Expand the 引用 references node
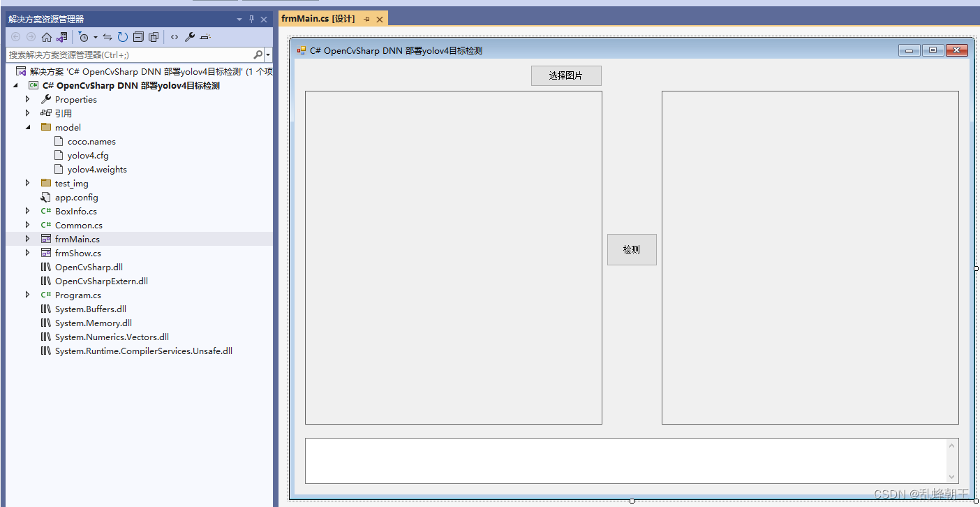This screenshot has height=507, width=980. [x=28, y=113]
